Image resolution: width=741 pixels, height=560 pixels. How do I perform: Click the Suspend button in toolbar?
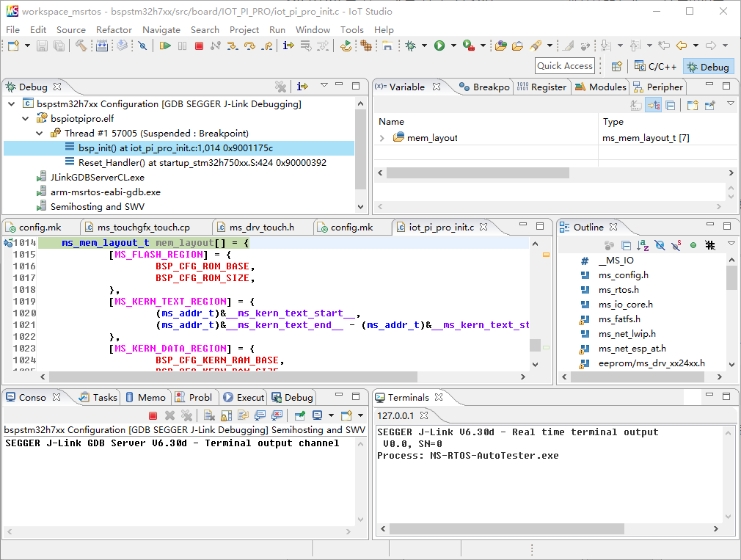click(x=182, y=46)
